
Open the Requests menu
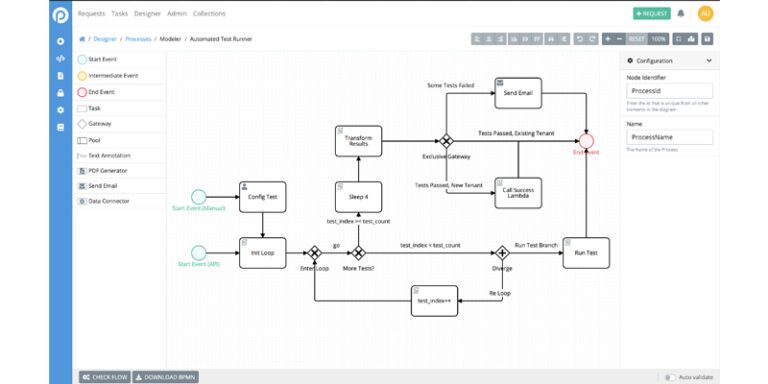pos(92,14)
